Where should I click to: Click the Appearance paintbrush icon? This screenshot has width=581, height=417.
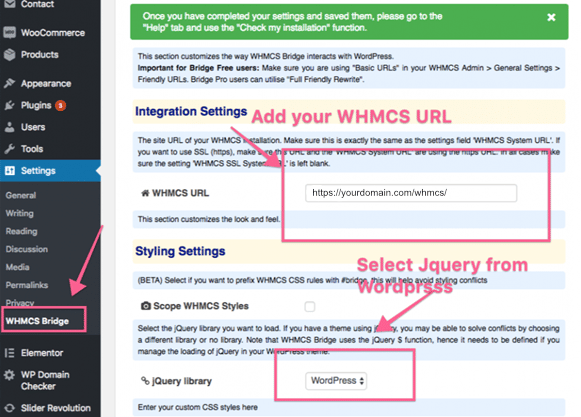(x=10, y=83)
